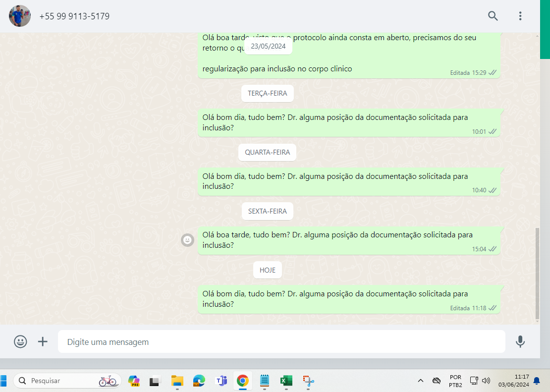Image resolution: width=550 pixels, height=392 pixels.
Task: Select the QUARTA-FEIRA date label
Action: pos(267,152)
